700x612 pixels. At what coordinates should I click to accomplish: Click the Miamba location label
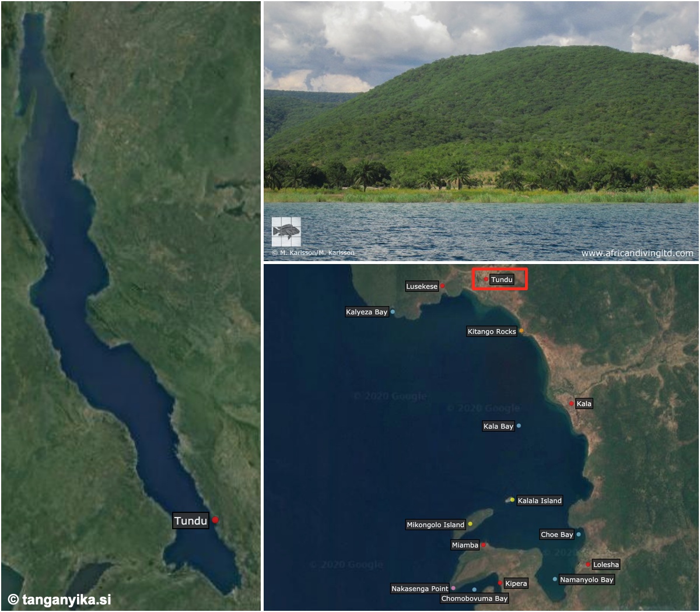pyautogui.click(x=465, y=545)
